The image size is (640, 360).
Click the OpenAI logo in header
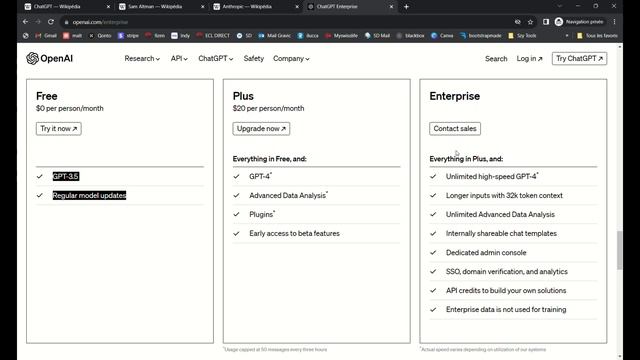[x=49, y=58]
